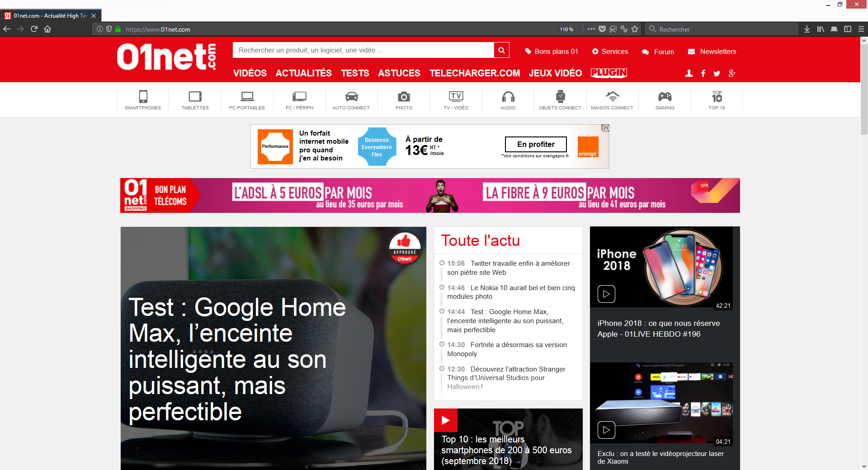868x470 pixels.
Task: Open the VIDÉOS menu
Action: pos(250,73)
